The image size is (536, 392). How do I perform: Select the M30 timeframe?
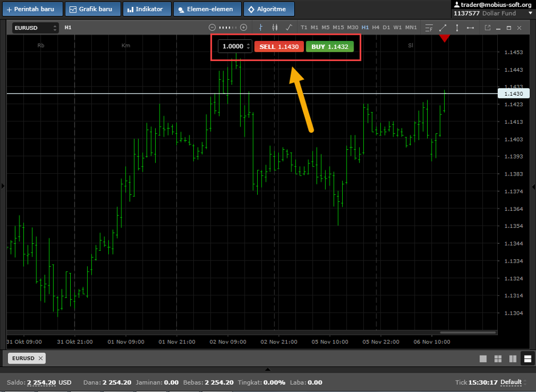pyautogui.click(x=353, y=28)
